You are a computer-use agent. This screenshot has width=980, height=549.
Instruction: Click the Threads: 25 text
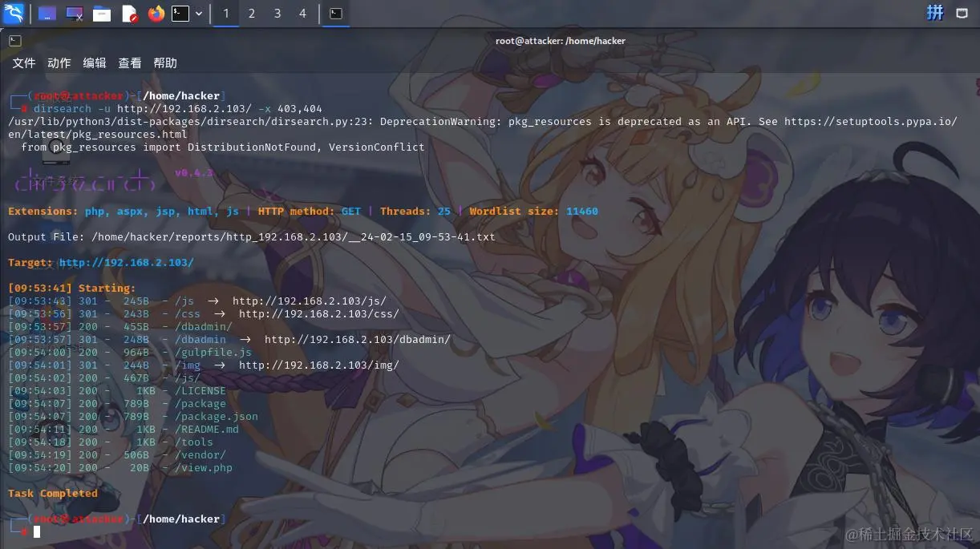click(415, 212)
